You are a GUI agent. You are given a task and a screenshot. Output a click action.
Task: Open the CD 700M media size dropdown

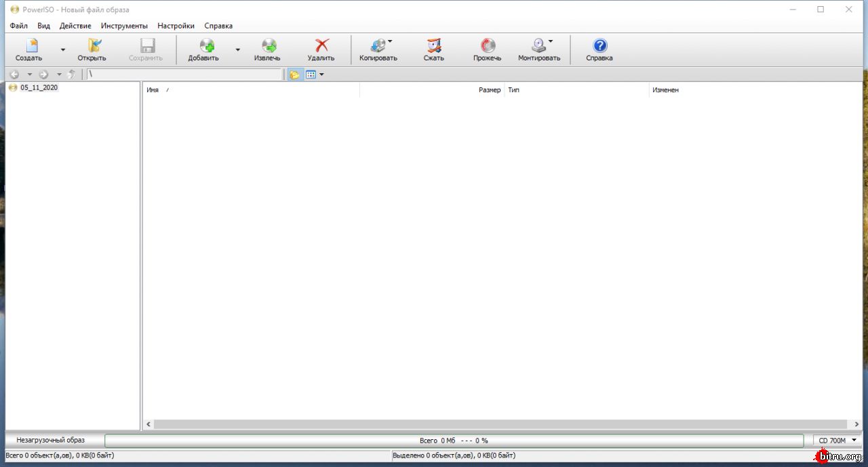837,441
